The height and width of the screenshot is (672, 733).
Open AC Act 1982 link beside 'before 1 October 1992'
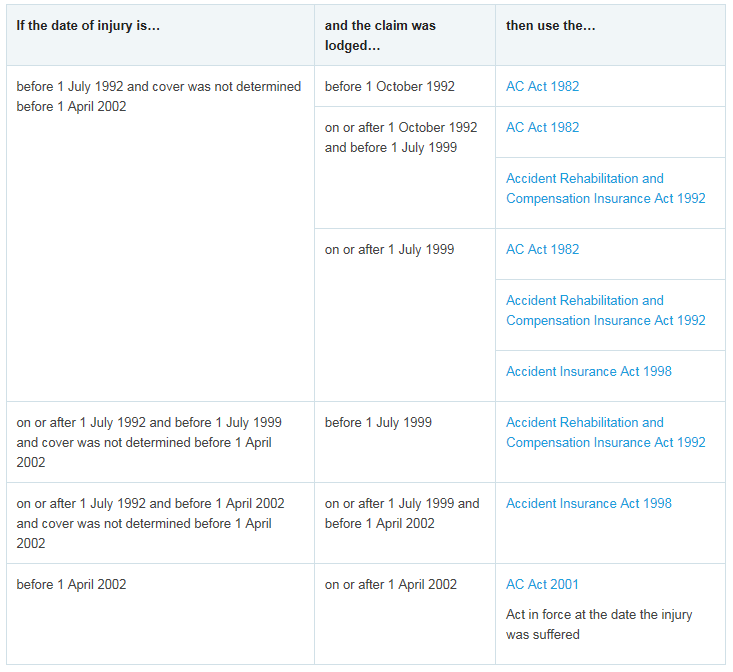click(x=542, y=87)
